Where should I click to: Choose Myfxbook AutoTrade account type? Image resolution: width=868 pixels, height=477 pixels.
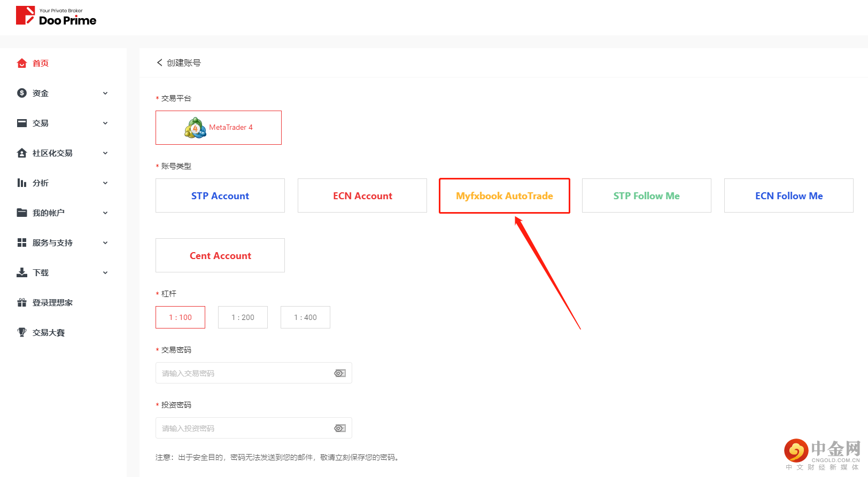point(505,196)
